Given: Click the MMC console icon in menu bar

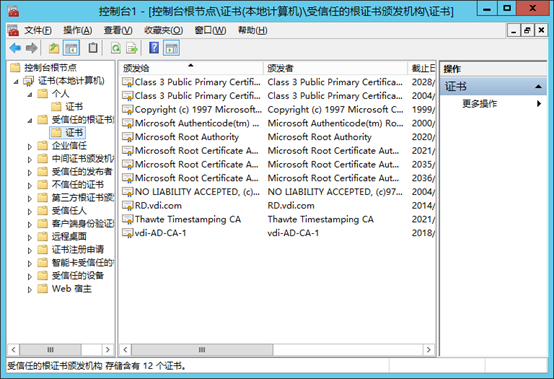Looking at the screenshot, I should coord(13,31).
